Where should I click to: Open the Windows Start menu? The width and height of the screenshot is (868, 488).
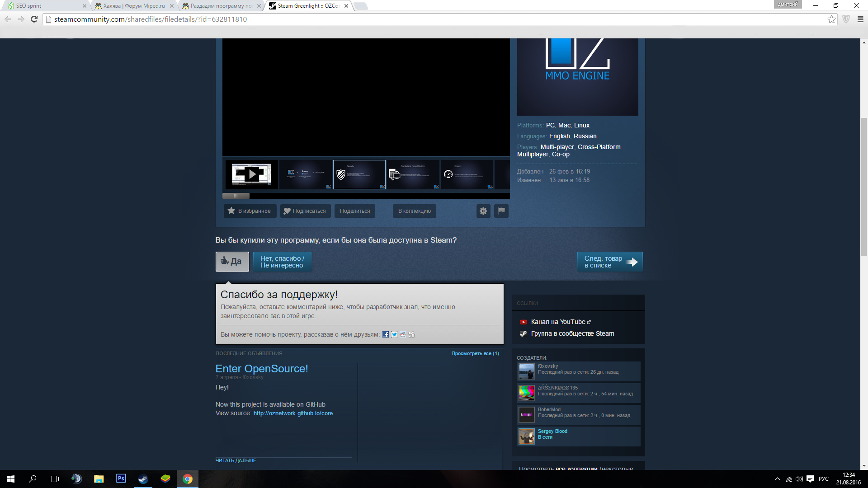[11, 479]
